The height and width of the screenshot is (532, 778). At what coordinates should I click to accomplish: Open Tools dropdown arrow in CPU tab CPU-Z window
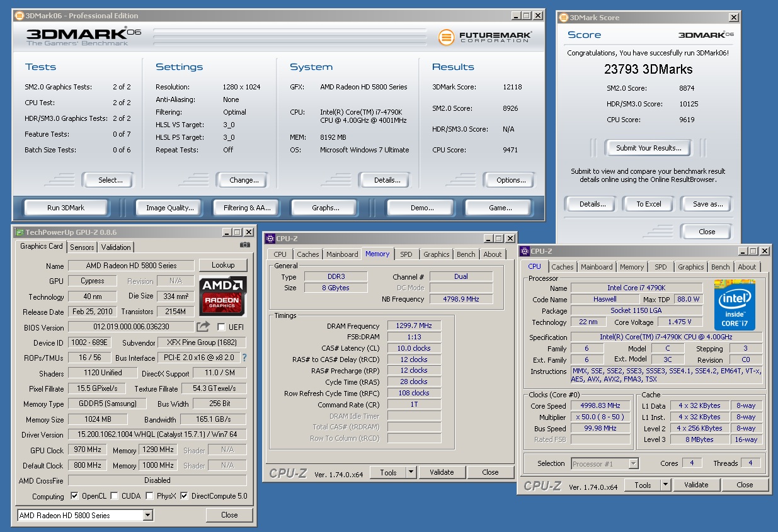tap(665, 485)
